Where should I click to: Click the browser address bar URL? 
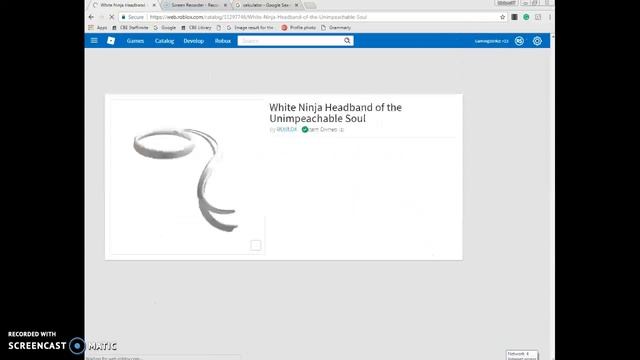[x=258, y=17]
